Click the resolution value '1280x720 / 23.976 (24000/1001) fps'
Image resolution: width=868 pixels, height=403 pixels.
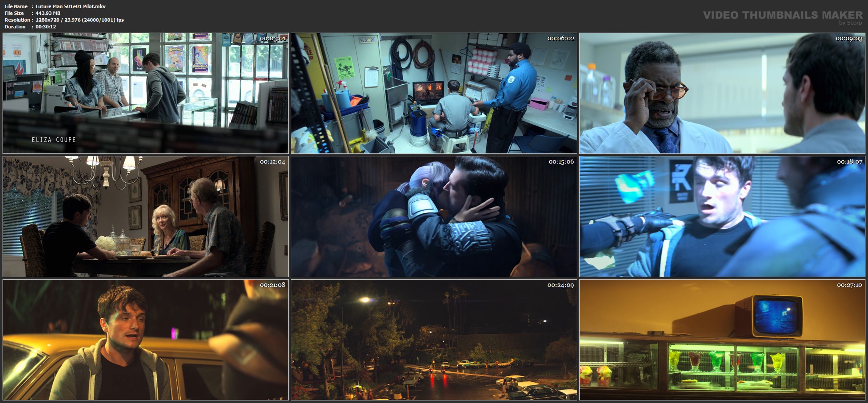click(80, 20)
